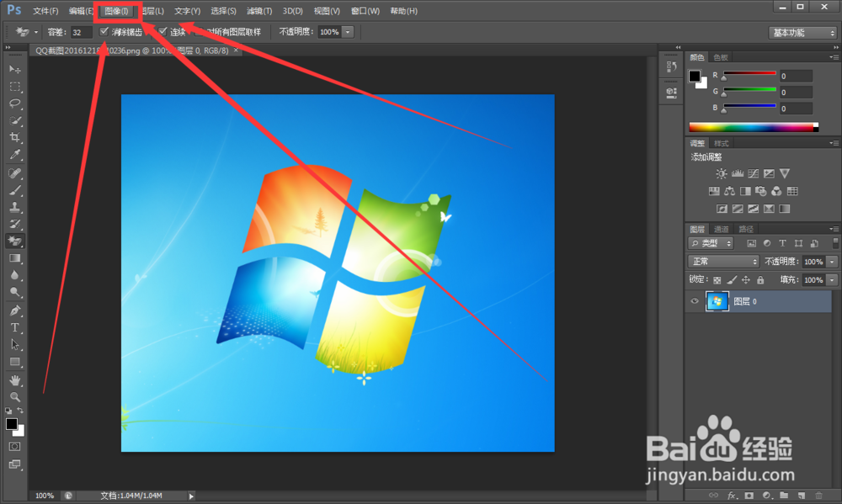Add a layer mask

click(x=749, y=496)
